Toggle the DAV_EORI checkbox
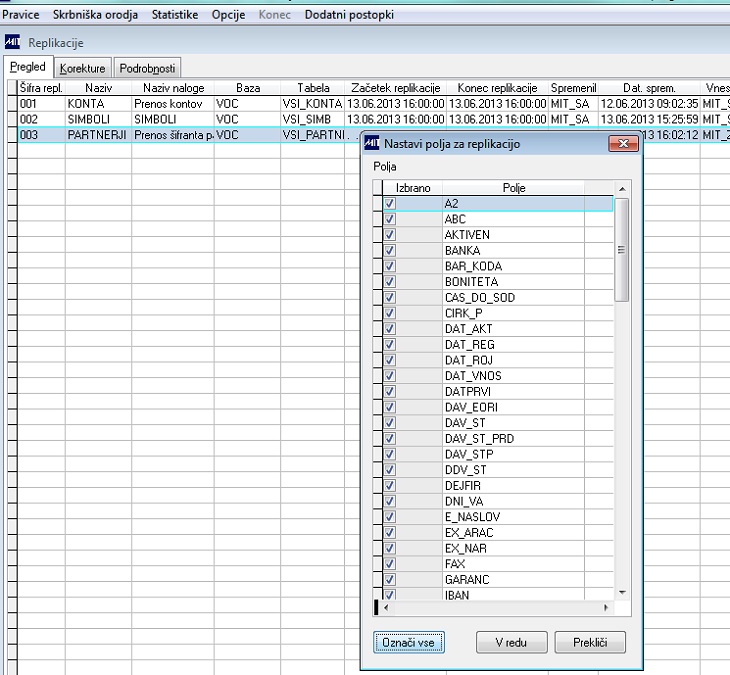Viewport: 730px width, 675px height. pyautogui.click(x=390, y=407)
